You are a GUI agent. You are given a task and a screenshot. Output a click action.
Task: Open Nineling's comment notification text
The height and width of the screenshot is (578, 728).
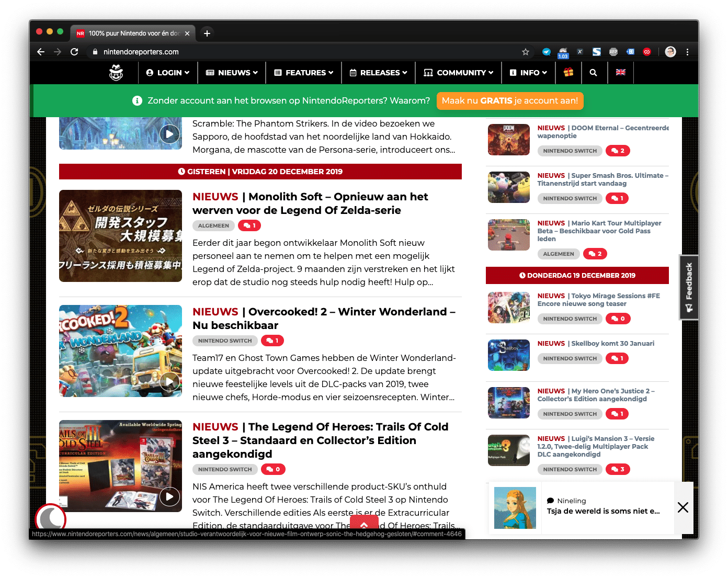point(604,511)
